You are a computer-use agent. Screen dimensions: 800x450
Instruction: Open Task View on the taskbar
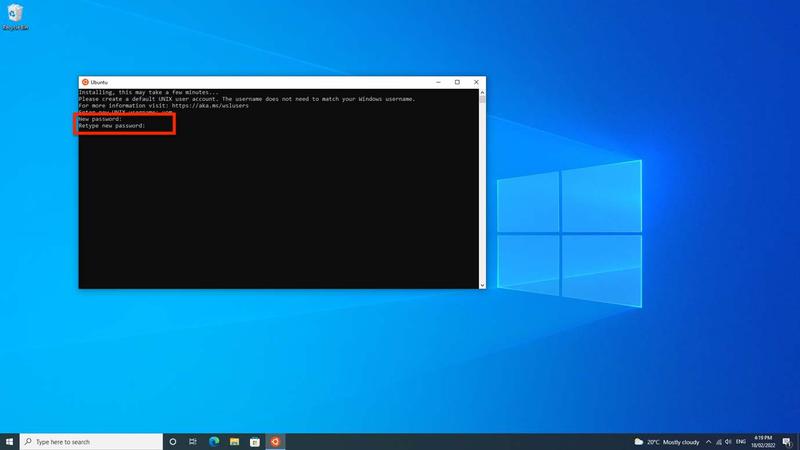coord(193,442)
